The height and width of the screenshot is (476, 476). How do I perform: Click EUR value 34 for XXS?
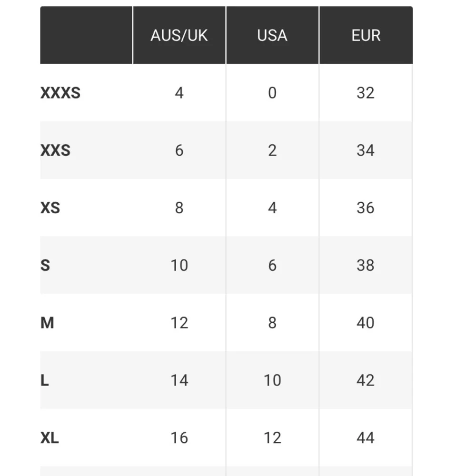coord(366,150)
